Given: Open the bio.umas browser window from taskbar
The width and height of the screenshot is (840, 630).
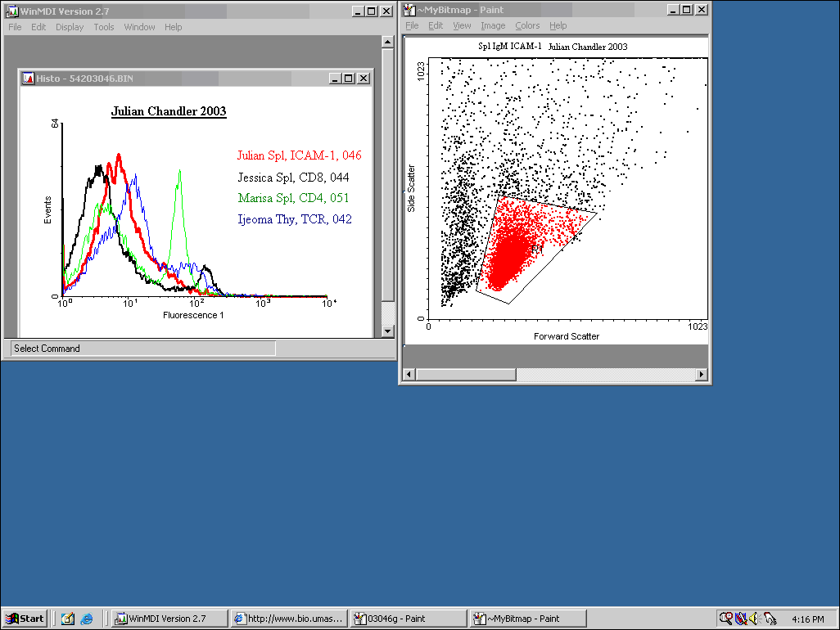Looking at the screenshot, I should point(289,619).
